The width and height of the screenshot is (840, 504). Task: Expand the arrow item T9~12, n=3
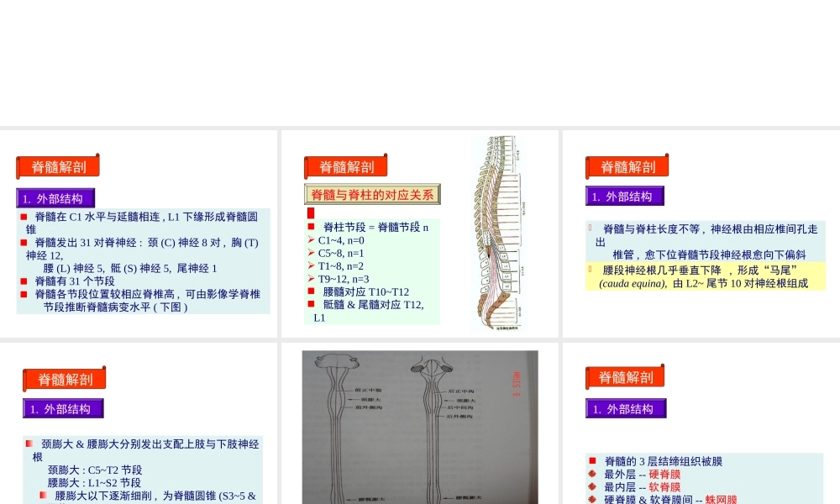click(x=311, y=278)
